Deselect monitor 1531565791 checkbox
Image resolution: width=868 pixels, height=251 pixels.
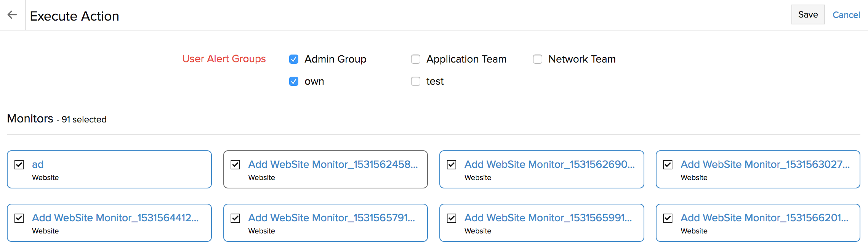[x=235, y=218]
